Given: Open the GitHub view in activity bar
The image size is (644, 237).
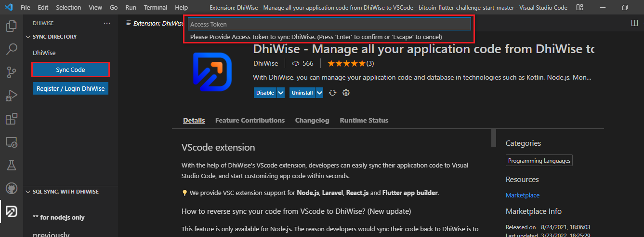Looking at the screenshot, I should 12,188.
